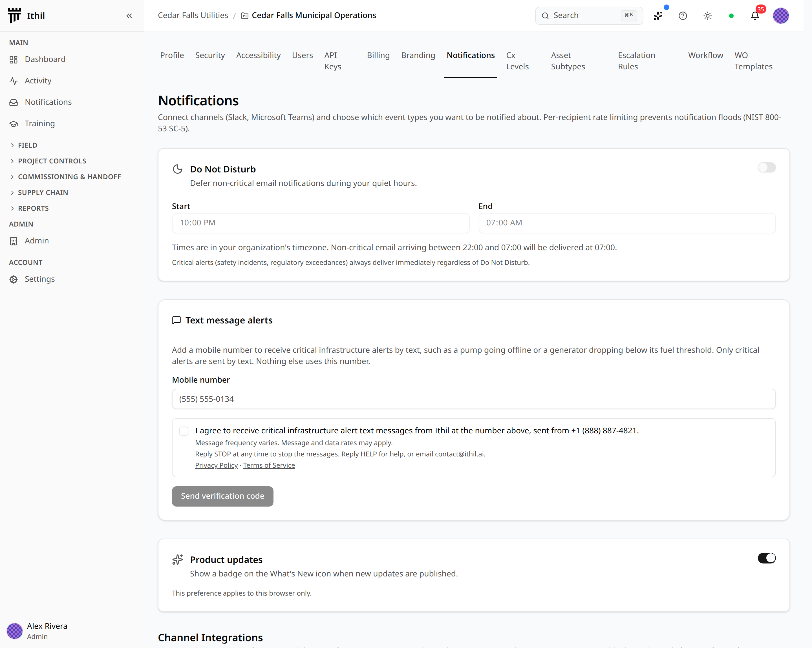Select the Workflow tab
The width and height of the screenshot is (812, 648).
(x=705, y=55)
